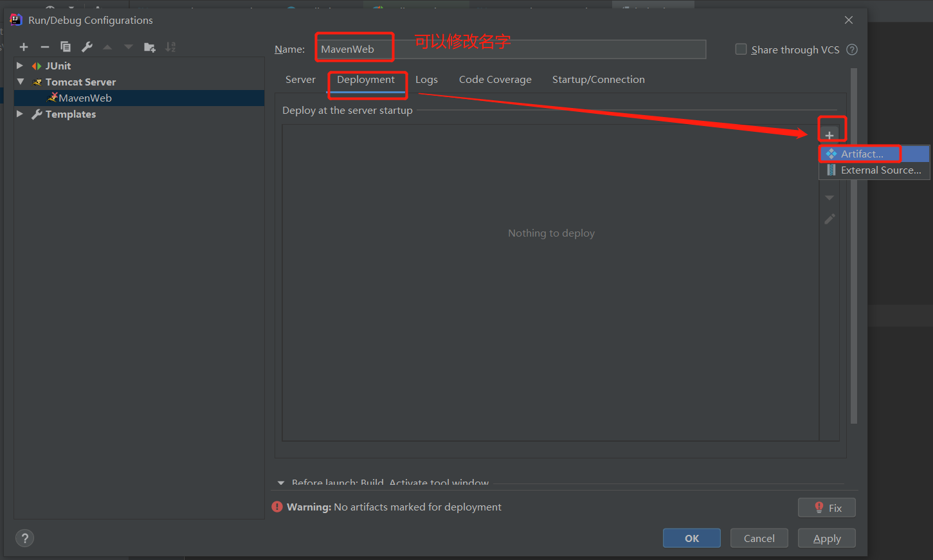Open the Startup/Connection tab

[599, 80]
